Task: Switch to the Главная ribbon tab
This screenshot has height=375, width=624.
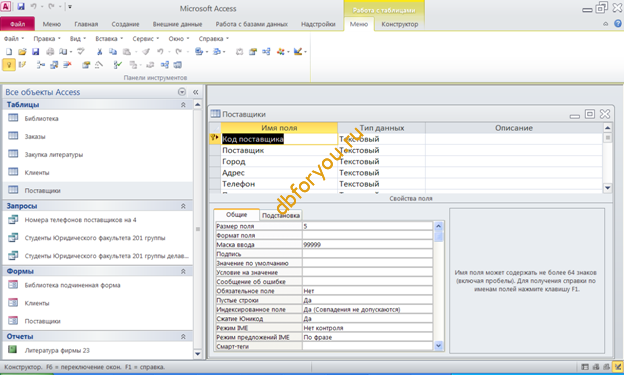Action: tap(86, 24)
